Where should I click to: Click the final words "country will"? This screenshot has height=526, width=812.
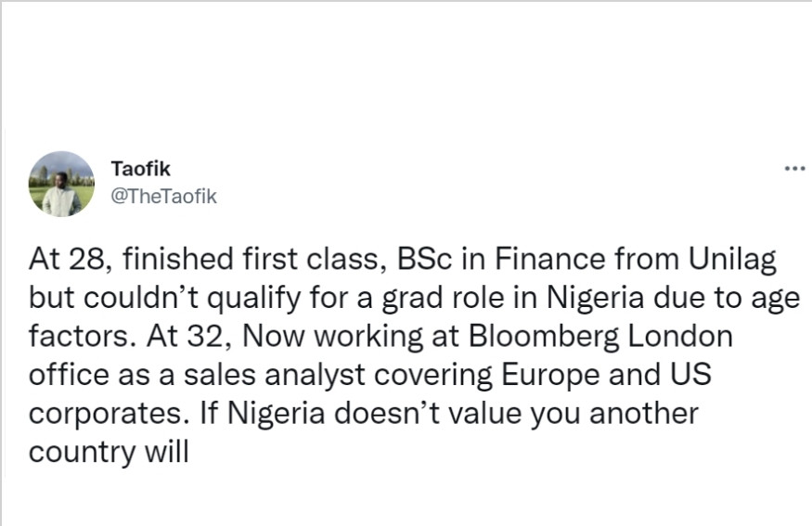pyautogui.click(x=109, y=453)
